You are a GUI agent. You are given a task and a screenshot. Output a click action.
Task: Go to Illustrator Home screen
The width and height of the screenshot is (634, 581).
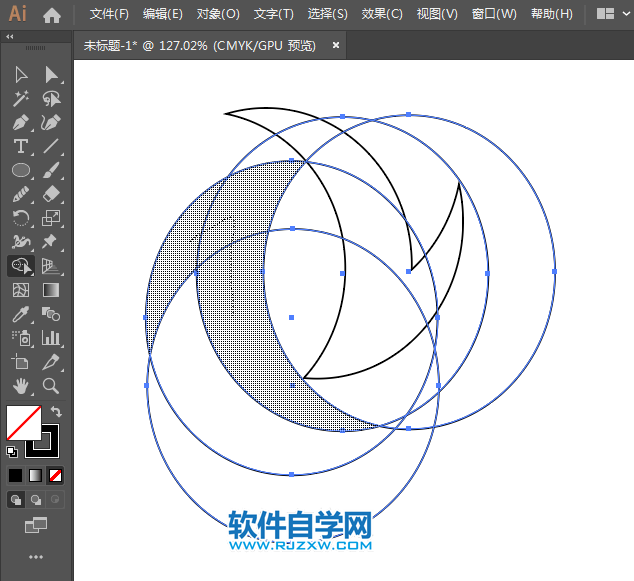52,15
